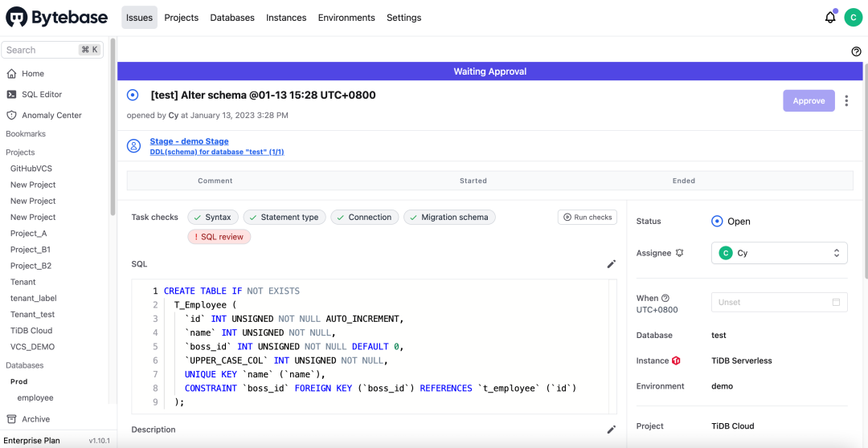Open the Stage - demo Stage link
The height and width of the screenshot is (448, 868).
(189, 141)
